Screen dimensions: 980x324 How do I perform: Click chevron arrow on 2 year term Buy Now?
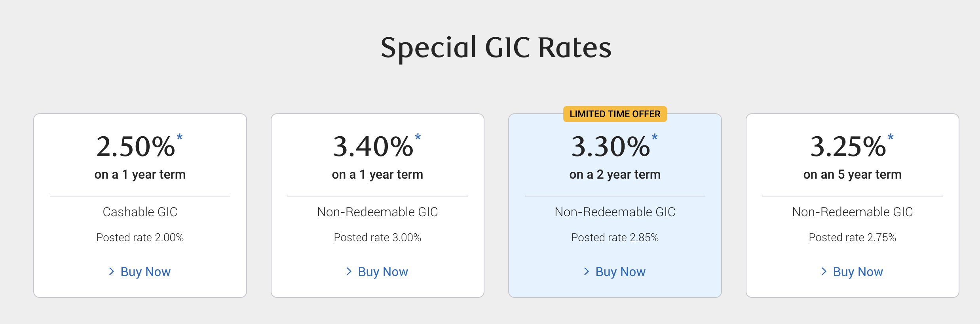point(587,271)
